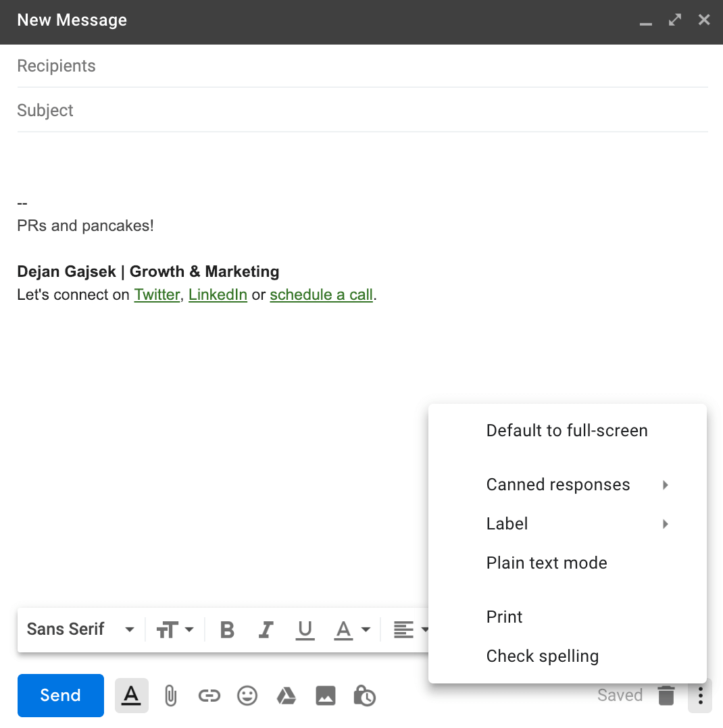This screenshot has width=723, height=728.
Task: Click the signature line 'PRs and pancakes!'
Action: pyautogui.click(x=86, y=226)
